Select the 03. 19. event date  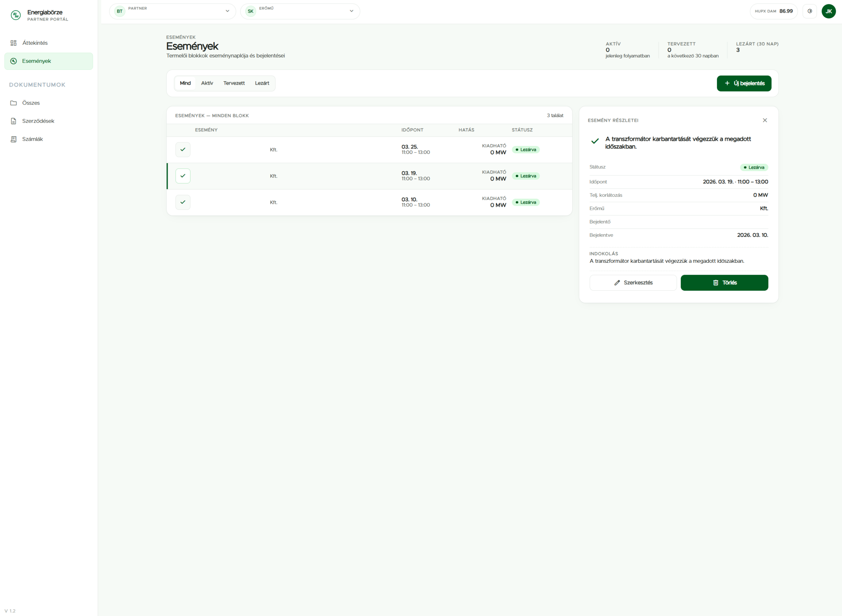pyautogui.click(x=409, y=173)
